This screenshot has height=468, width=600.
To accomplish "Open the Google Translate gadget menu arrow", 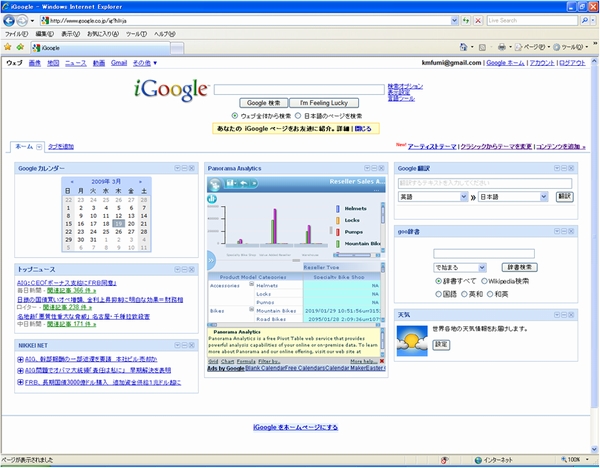I will (x=557, y=168).
